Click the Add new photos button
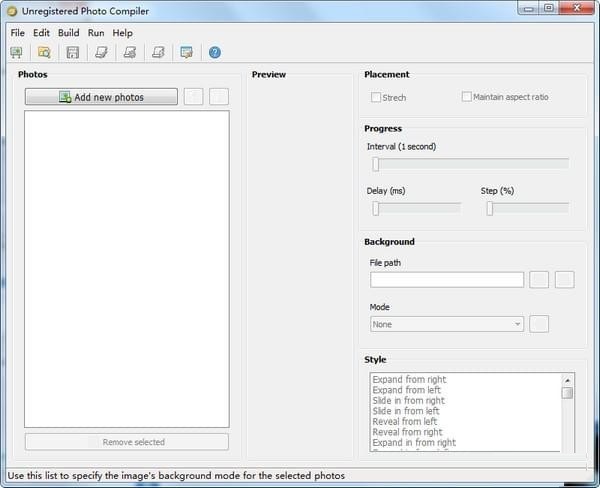The height and width of the screenshot is (488, 600). tap(101, 97)
